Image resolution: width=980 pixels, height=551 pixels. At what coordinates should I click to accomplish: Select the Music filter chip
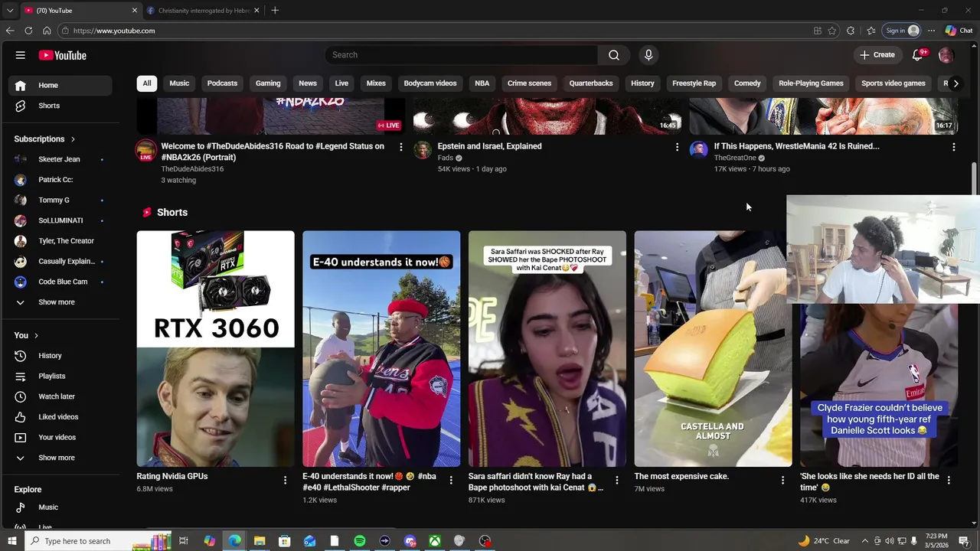click(x=179, y=83)
